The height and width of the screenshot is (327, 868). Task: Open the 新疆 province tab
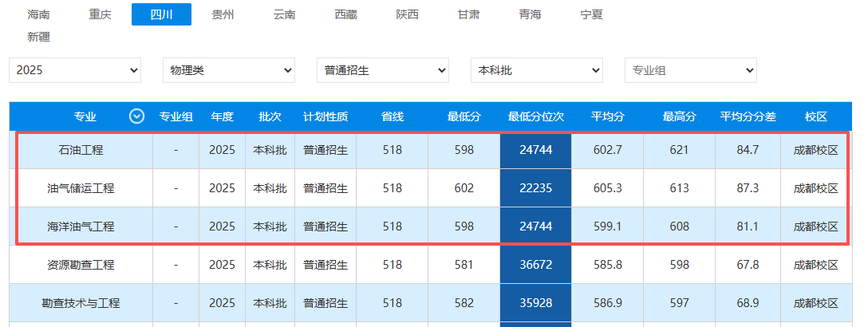(39, 37)
